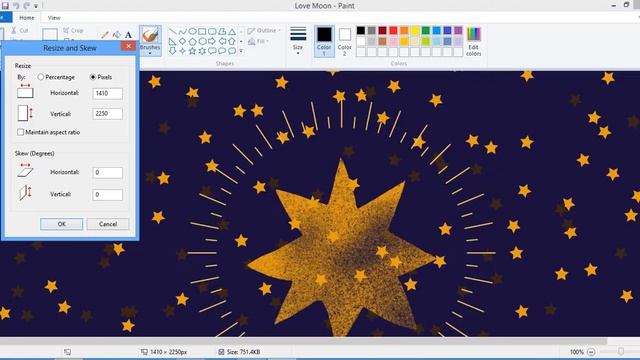Click the Brushes tool icon
This screenshot has width=640, height=360.
(150, 35)
